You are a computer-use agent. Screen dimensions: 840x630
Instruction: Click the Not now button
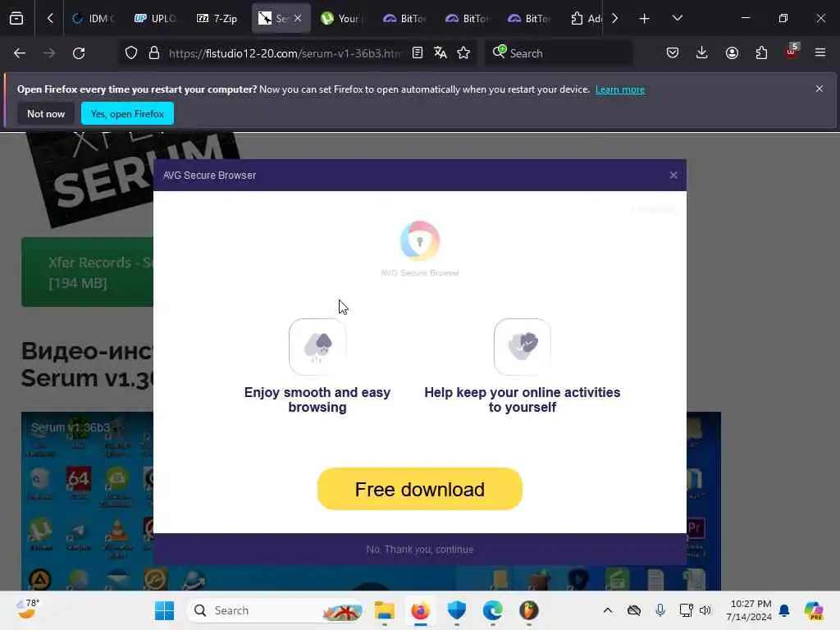pos(46,113)
